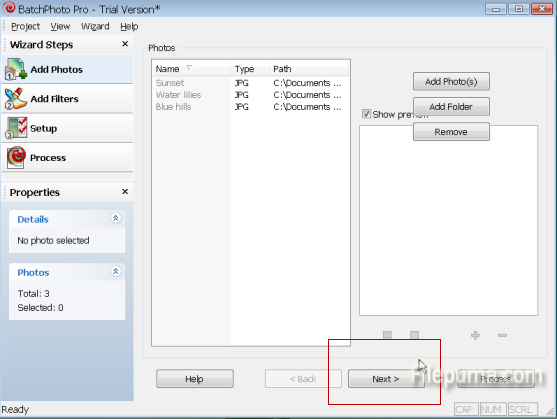The height and width of the screenshot is (419, 557).
Task: Open the Add Filters step icon
Action: (16, 99)
